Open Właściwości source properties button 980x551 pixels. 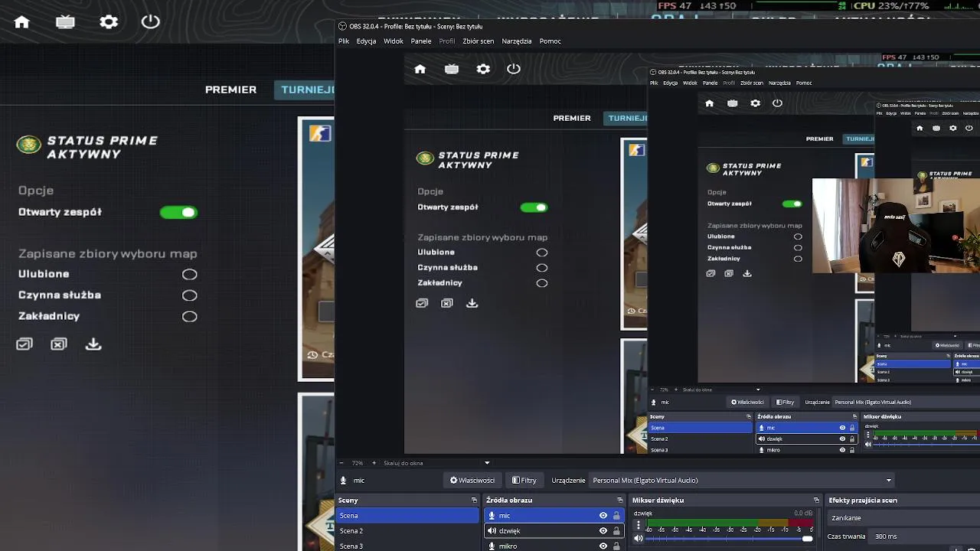[x=472, y=481]
